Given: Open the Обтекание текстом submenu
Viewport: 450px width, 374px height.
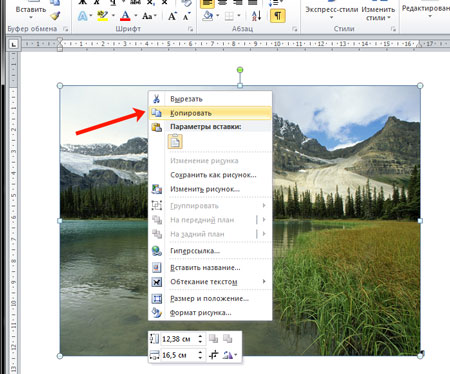Looking at the screenshot, I should click(210, 282).
